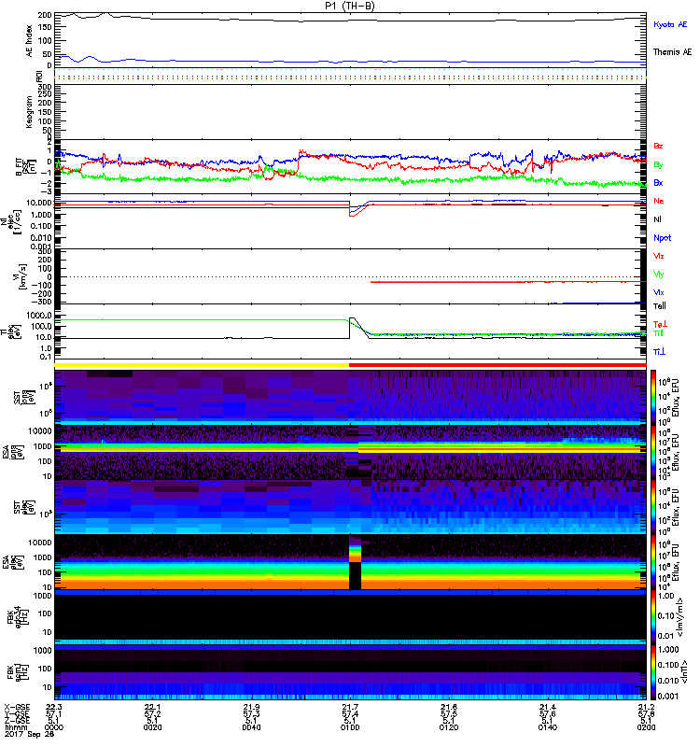Click the red "Te⊥" temperature legend label
700x747 pixels.
660,324
